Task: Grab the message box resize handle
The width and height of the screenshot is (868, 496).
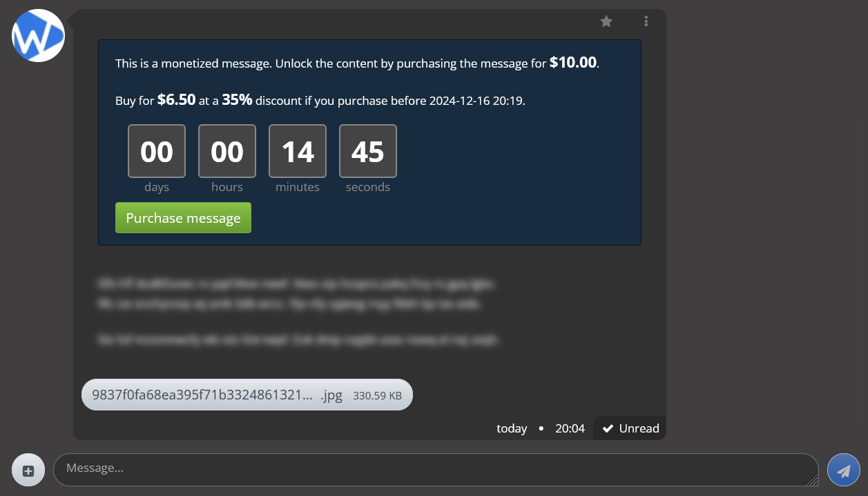Action: 812,480
